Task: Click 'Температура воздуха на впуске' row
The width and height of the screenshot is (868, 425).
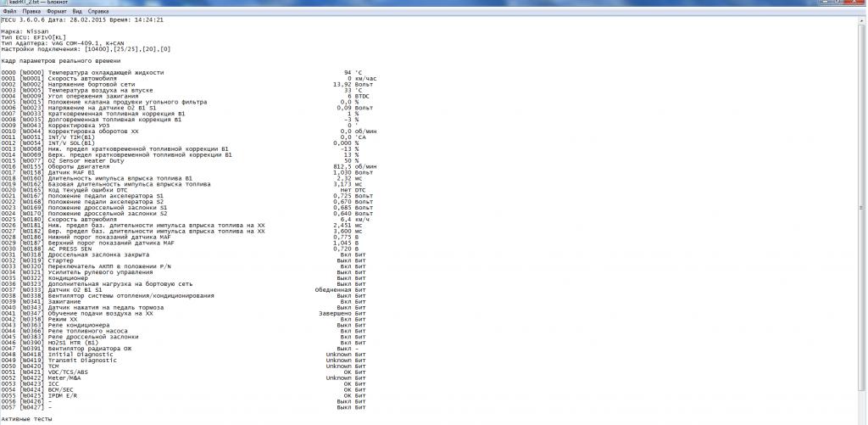Action: click(x=189, y=90)
